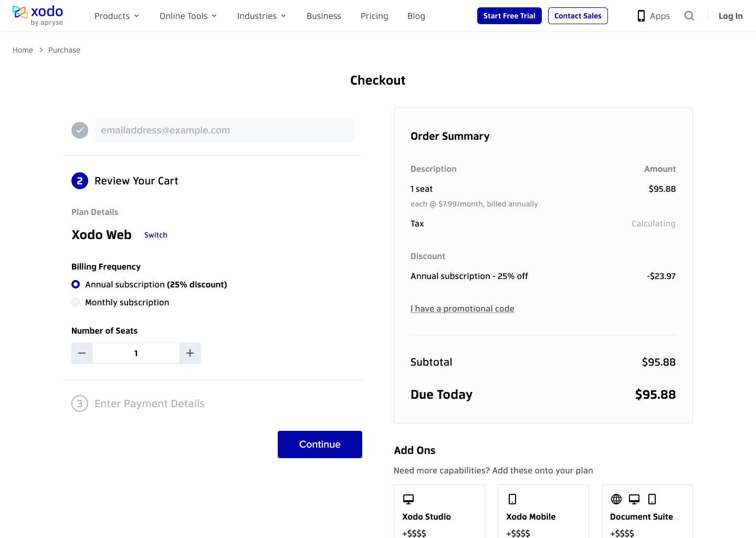Select the Xodo Studio add-on card title

tap(427, 516)
